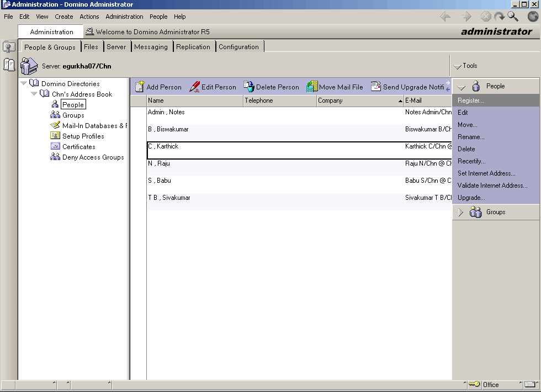Sort by the Company column arrow

(x=400, y=100)
